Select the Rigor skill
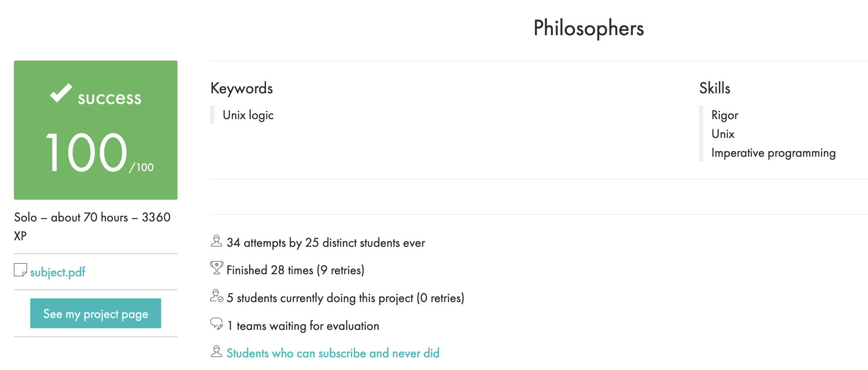The height and width of the screenshot is (370, 868). (x=724, y=115)
